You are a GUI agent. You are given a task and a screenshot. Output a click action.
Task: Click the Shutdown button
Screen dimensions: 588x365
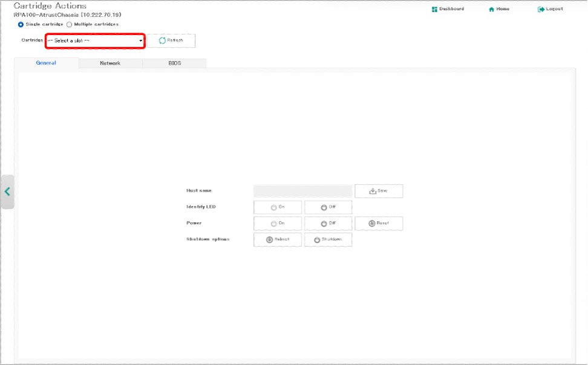pyautogui.click(x=328, y=239)
